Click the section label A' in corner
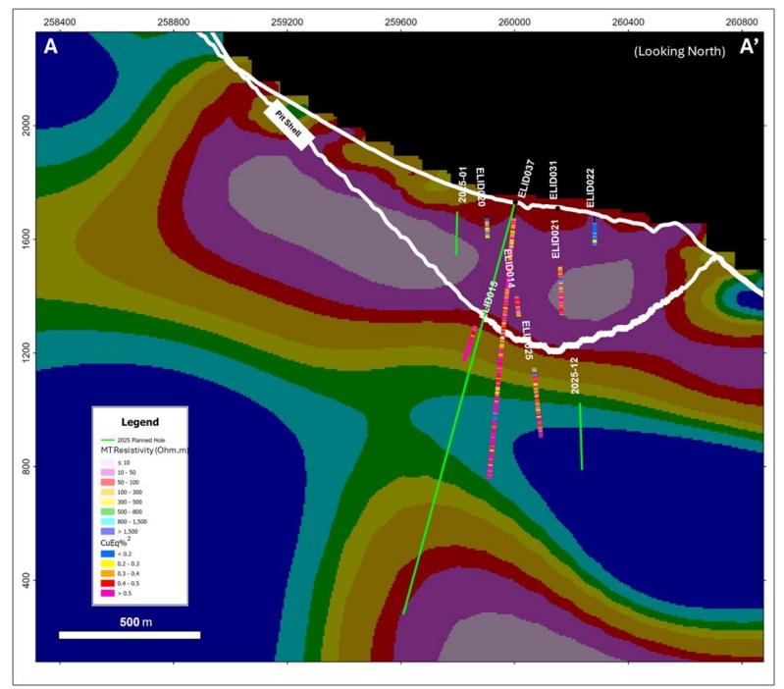The height and width of the screenshot is (689, 784). (x=751, y=47)
